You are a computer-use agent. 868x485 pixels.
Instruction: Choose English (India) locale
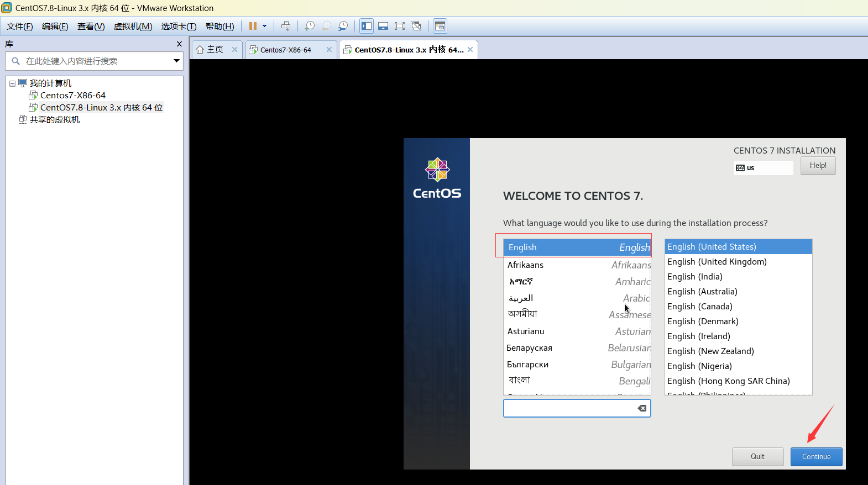(x=738, y=277)
